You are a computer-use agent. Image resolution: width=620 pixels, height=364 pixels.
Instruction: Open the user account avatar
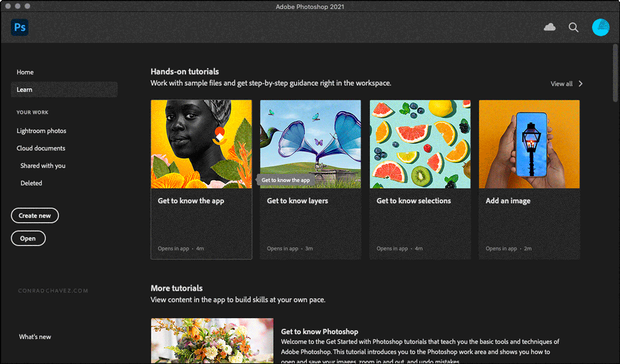pyautogui.click(x=600, y=27)
